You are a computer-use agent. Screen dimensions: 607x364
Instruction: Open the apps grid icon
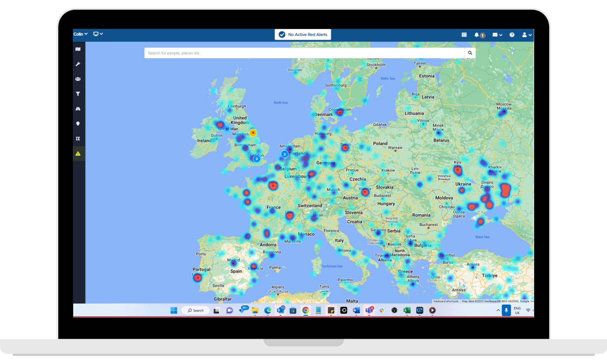click(464, 35)
